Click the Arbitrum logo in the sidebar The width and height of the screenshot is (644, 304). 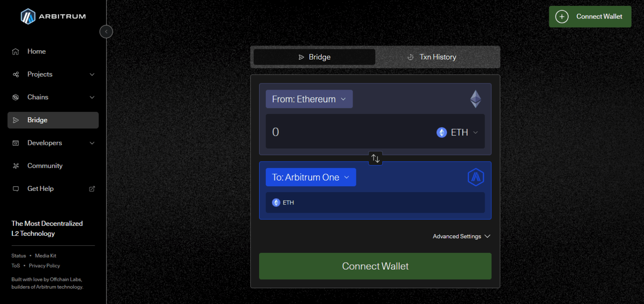(x=28, y=16)
